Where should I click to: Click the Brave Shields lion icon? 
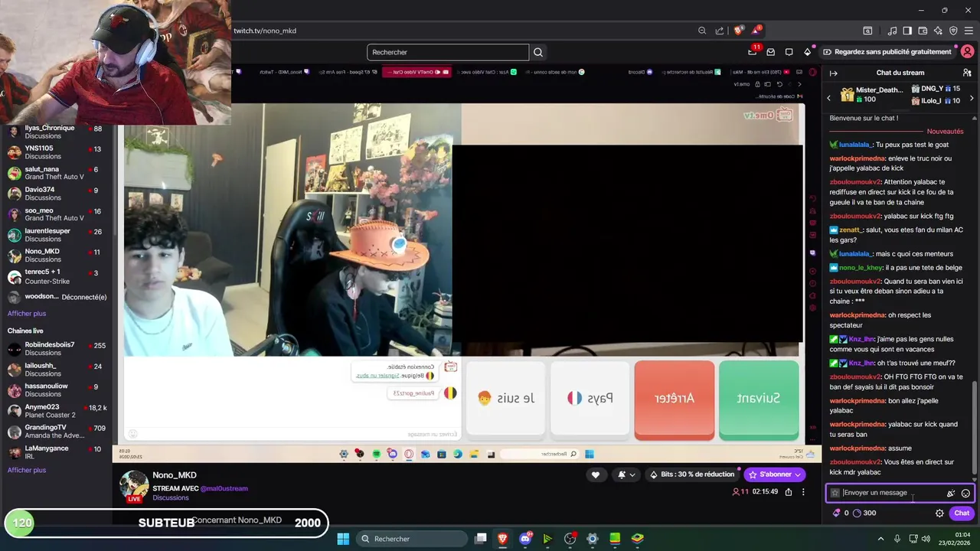[x=738, y=31]
